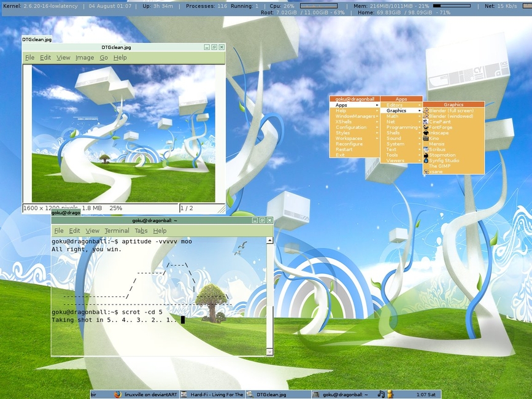The width and height of the screenshot is (532, 399).
Task: Open FontForge from the Graphics menu
Action: (x=453, y=127)
